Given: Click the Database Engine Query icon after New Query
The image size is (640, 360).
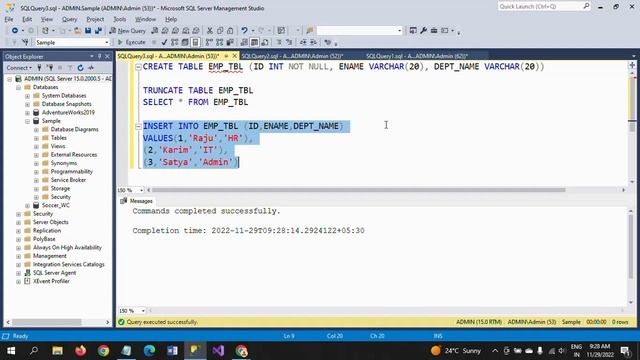Looking at the screenshot, I should point(155,31).
